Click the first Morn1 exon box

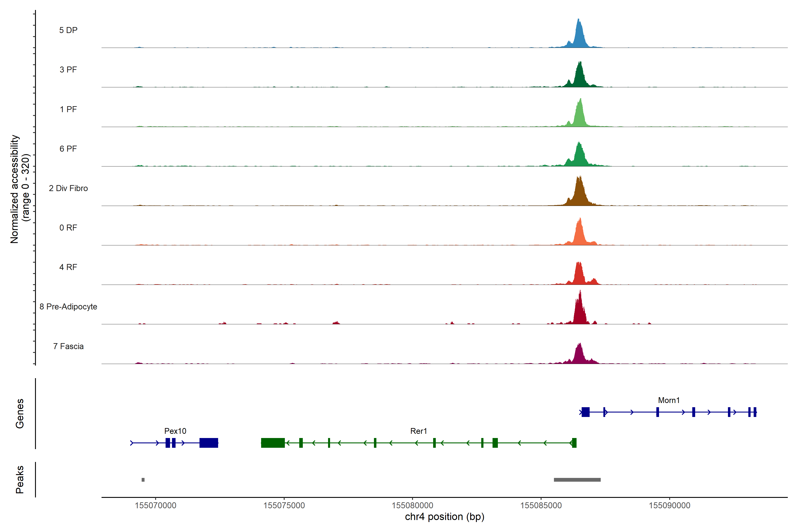pos(585,412)
